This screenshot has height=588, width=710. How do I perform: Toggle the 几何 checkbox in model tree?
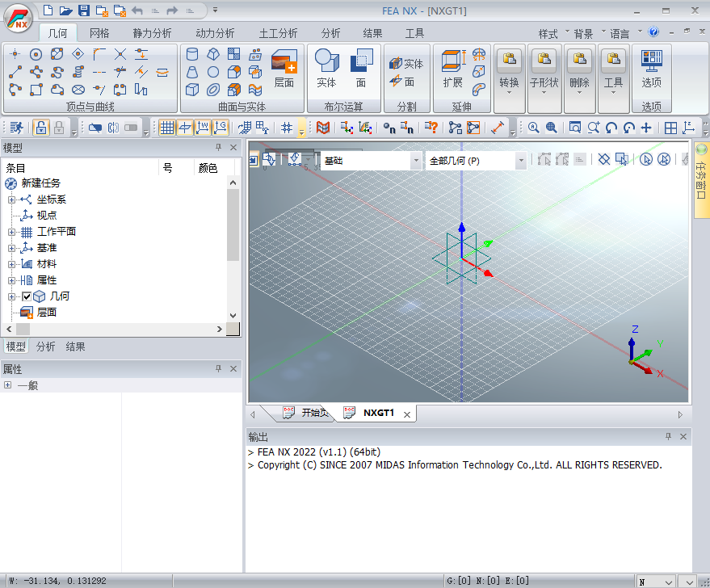27,296
